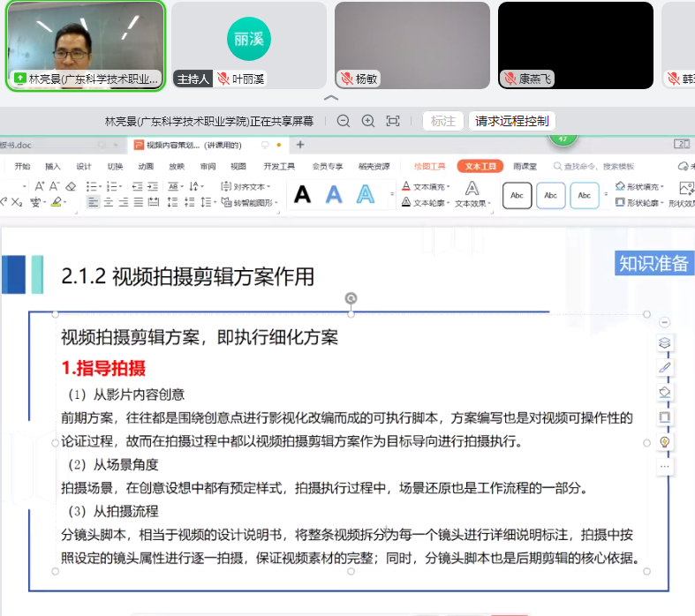
Task: Open the 稻壳资源 ribbon tab
Action: click(x=374, y=167)
